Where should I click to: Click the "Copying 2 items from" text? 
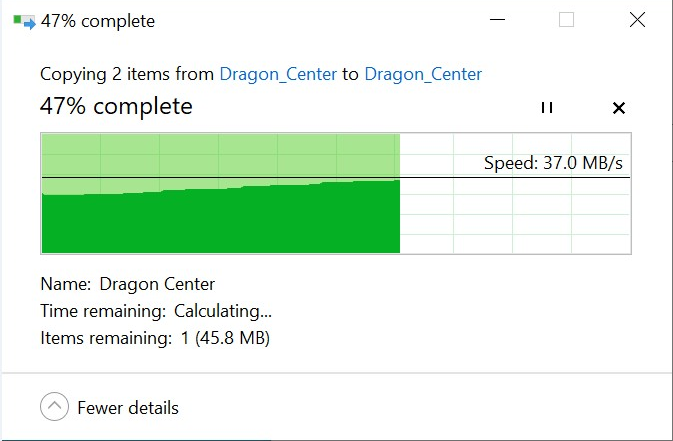(127, 74)
